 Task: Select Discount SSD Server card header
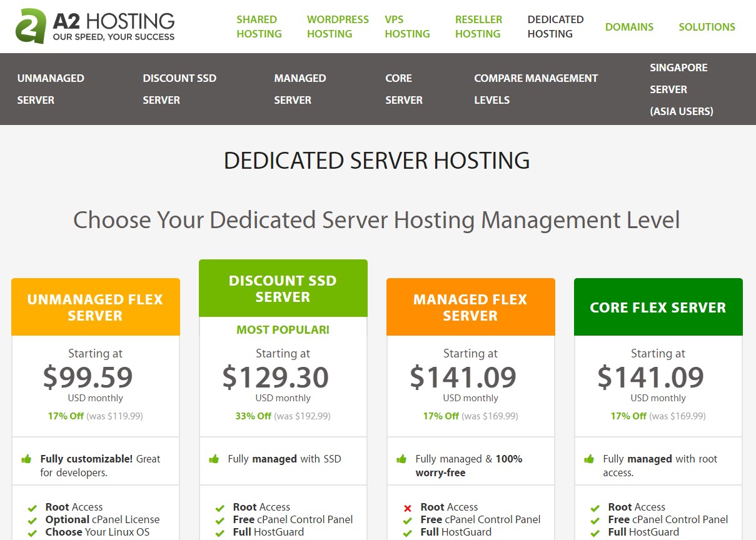283,288
